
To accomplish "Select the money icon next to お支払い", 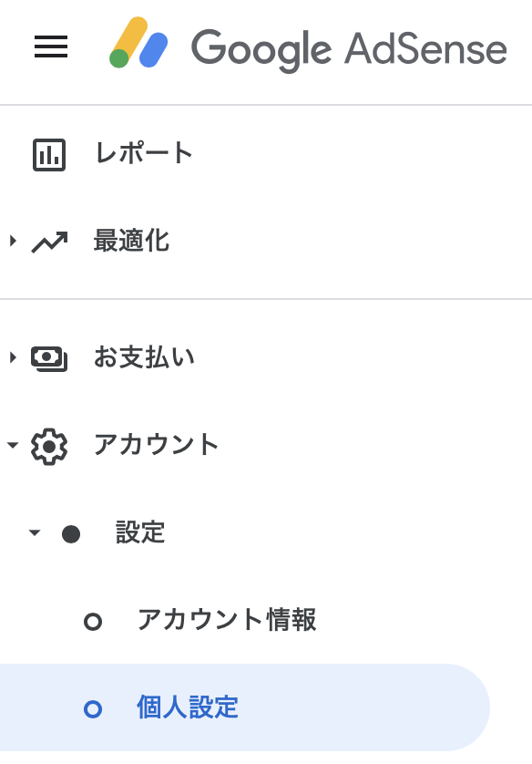I will [x=50, y=357].
